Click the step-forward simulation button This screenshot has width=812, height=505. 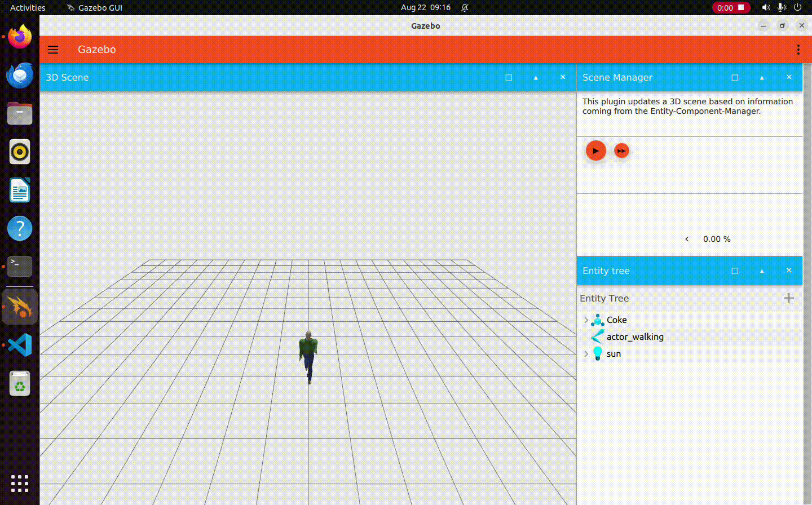pyautogui.click(x=621, y=151)
